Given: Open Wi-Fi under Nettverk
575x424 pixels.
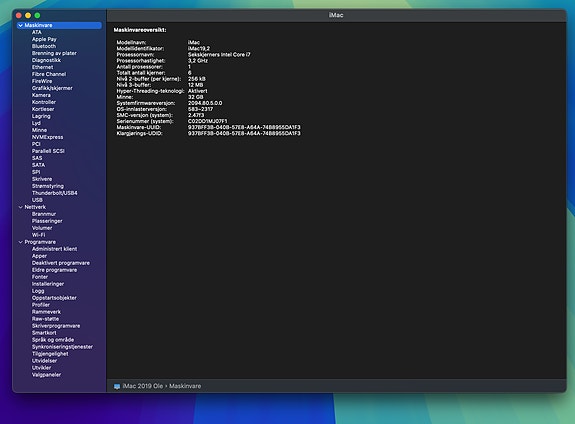Looking at the screenshot, I should 39,235.
